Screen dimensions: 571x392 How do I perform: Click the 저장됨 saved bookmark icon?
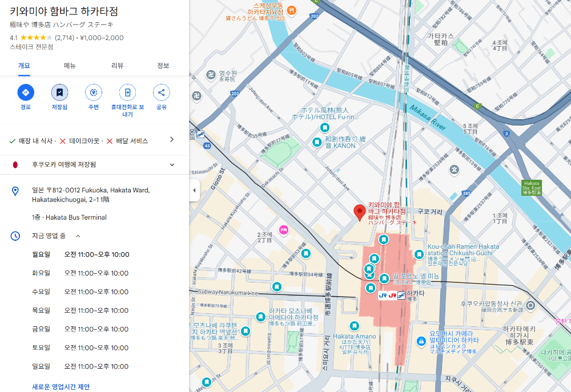tap(60, 92)
